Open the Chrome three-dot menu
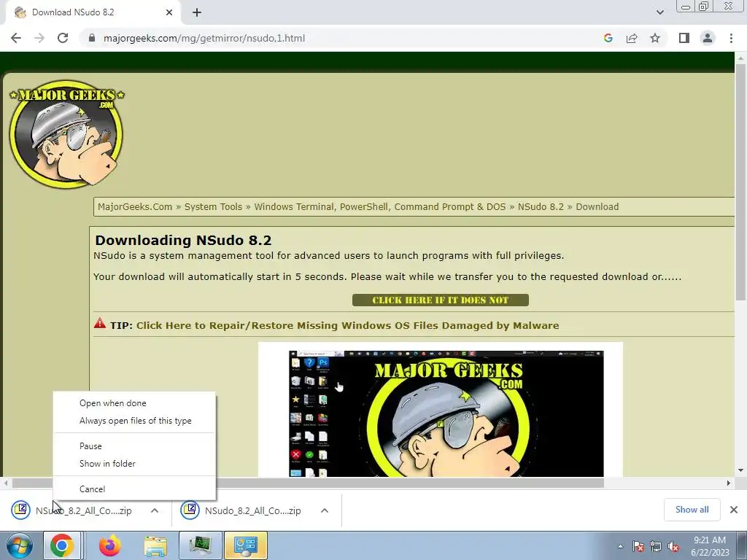 click(x=731, y=38)
